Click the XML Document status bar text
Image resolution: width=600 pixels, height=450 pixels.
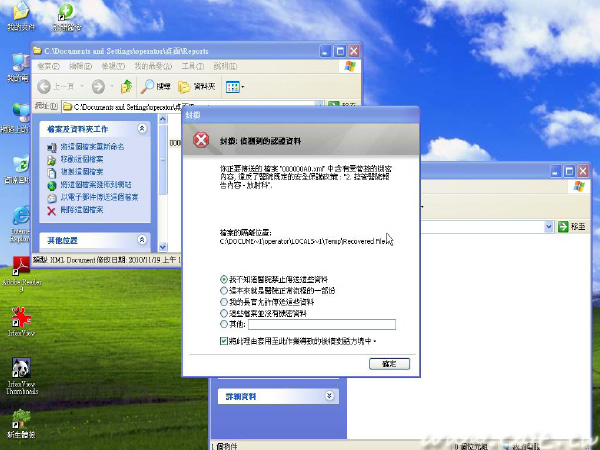106,260
